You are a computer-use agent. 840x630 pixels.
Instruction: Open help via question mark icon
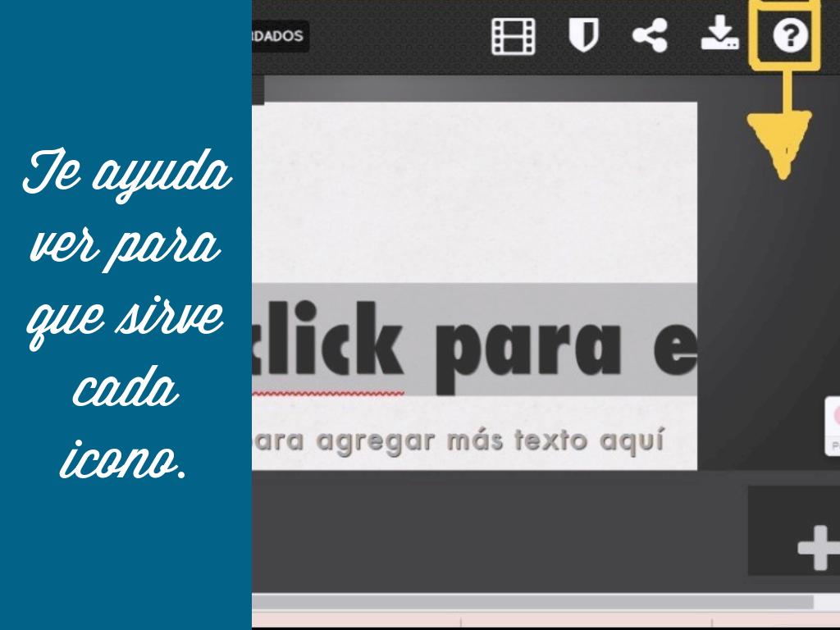[x=791, y=36]
